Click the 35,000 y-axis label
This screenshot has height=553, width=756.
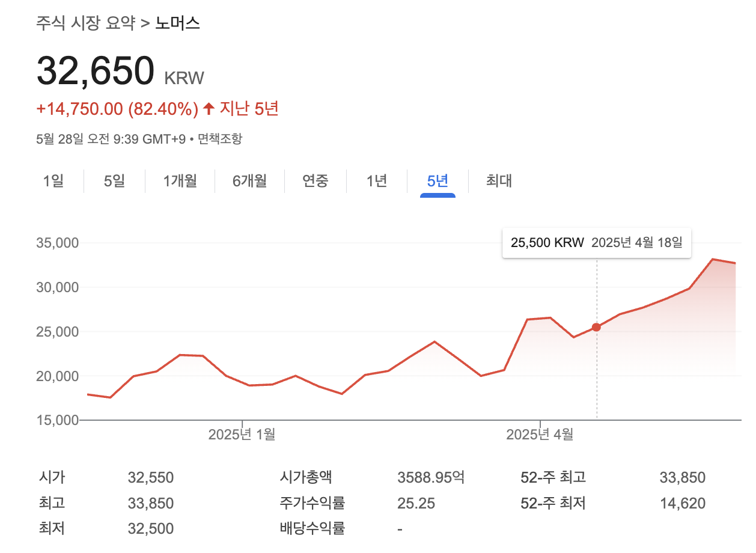[x=58, y=243]
